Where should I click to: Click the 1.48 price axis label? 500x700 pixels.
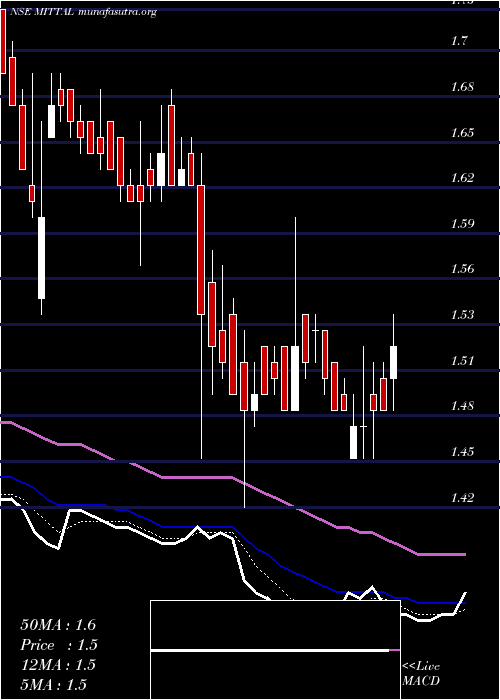462,406
